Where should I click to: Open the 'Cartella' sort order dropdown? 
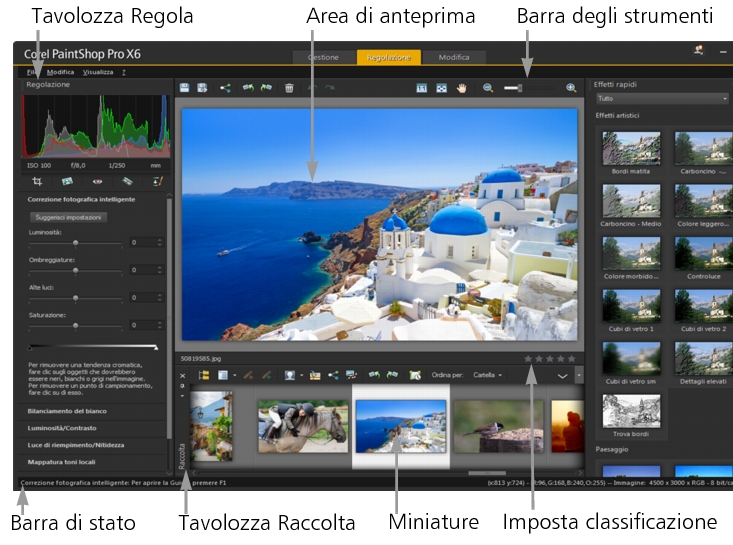click(x=486, y=375)
